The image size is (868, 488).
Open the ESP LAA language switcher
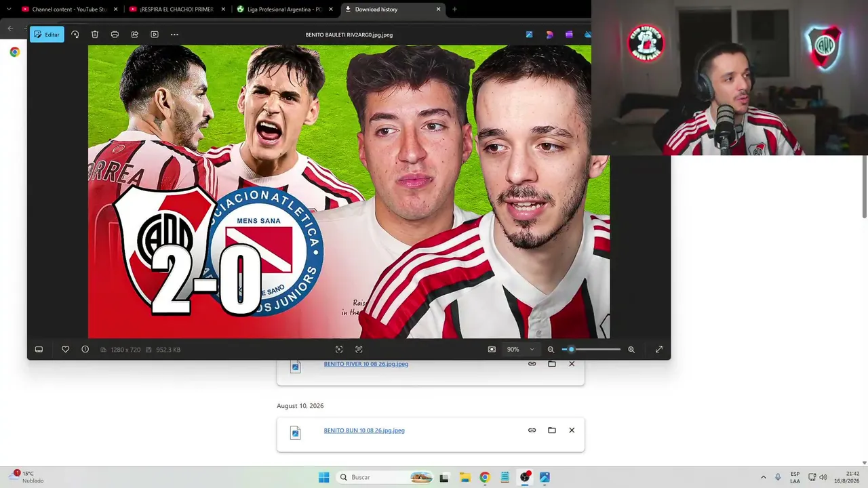click(x=795, y=477)
